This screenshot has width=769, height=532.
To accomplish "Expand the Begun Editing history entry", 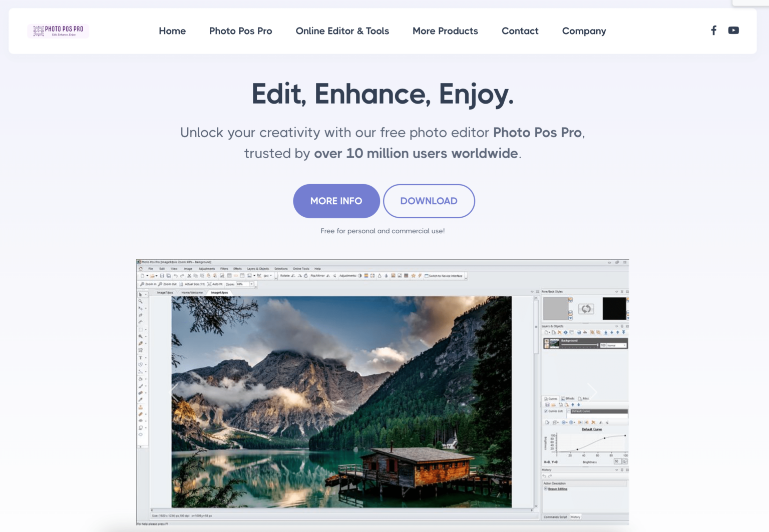I will click(545, 488).
